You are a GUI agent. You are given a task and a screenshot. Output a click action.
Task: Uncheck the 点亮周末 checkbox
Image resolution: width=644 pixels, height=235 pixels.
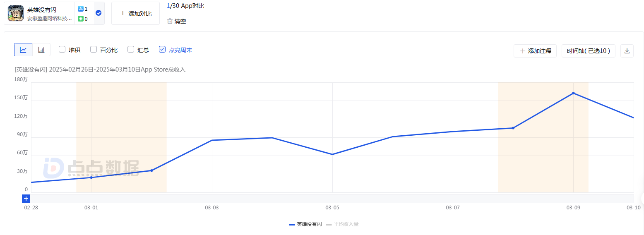(x=162, y=50)
